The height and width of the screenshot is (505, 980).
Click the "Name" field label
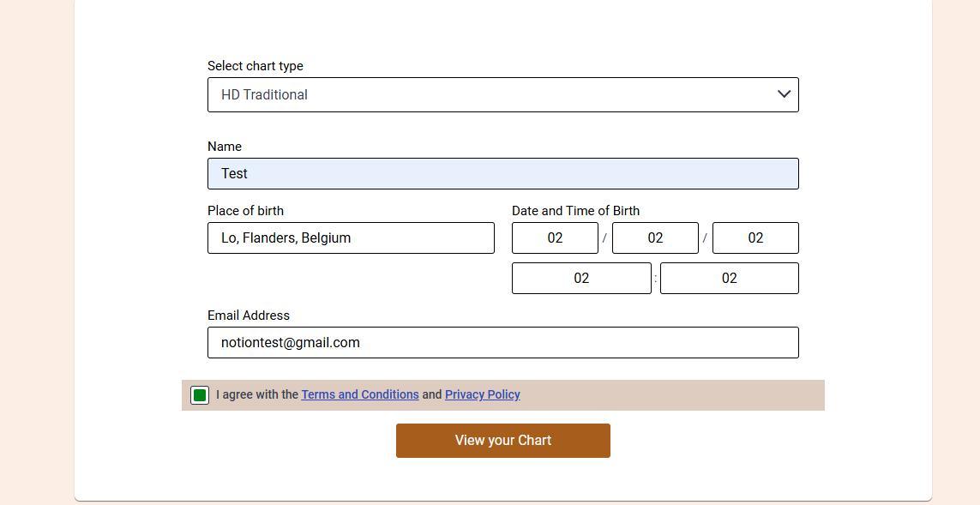coord(225,147)
